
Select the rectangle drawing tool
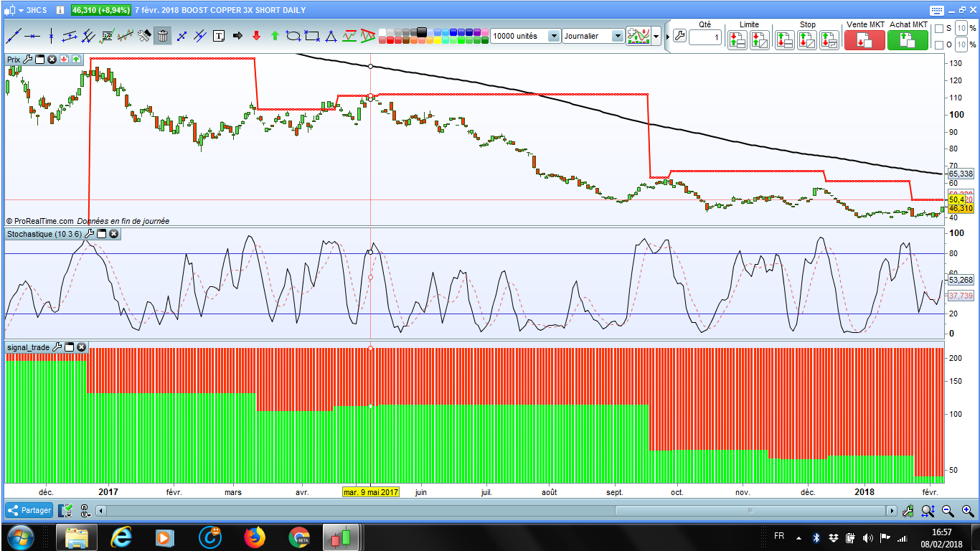tap(312, 36)
